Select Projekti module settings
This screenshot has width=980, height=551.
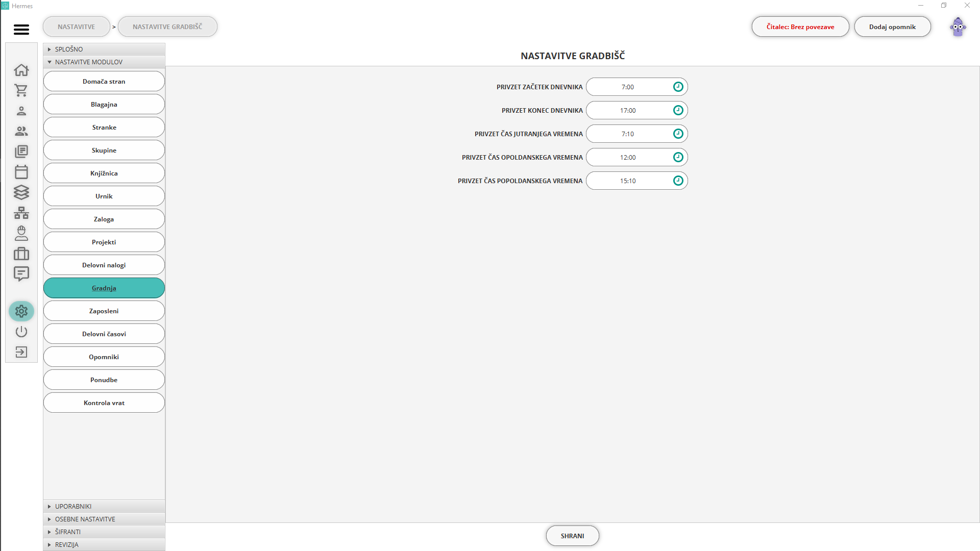[x=104, y=242]
